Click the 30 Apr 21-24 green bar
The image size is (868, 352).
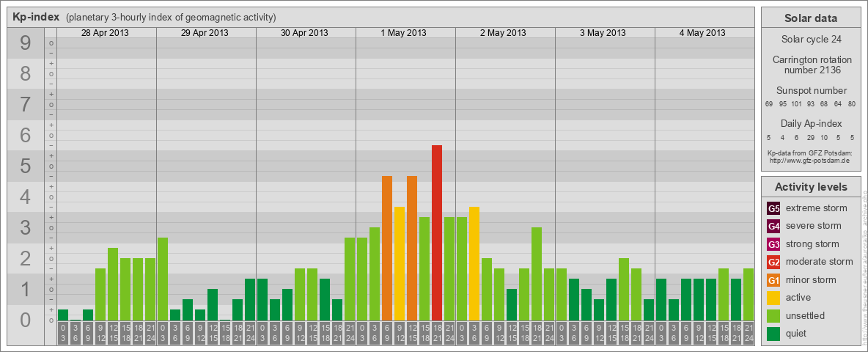click(x=349, y=279)
